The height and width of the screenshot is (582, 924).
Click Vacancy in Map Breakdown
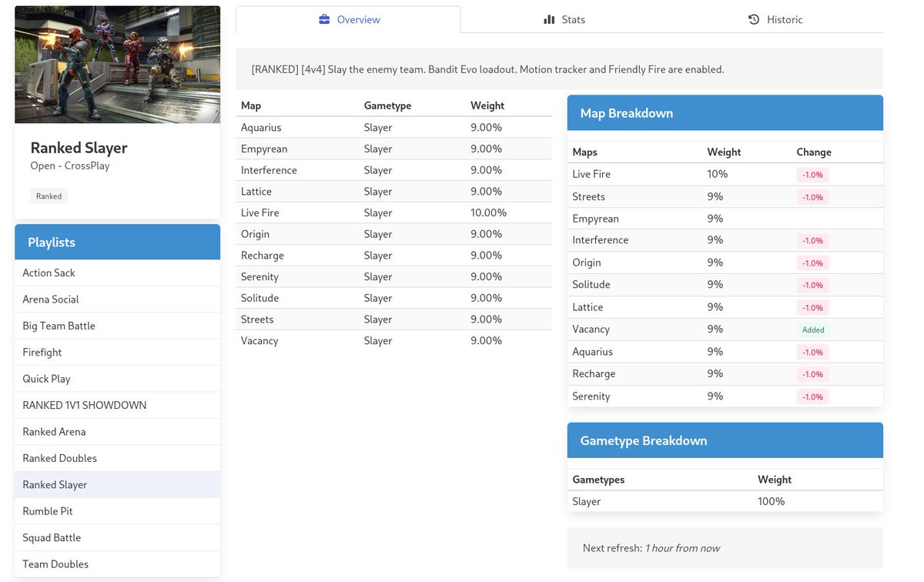coord(591,329)
